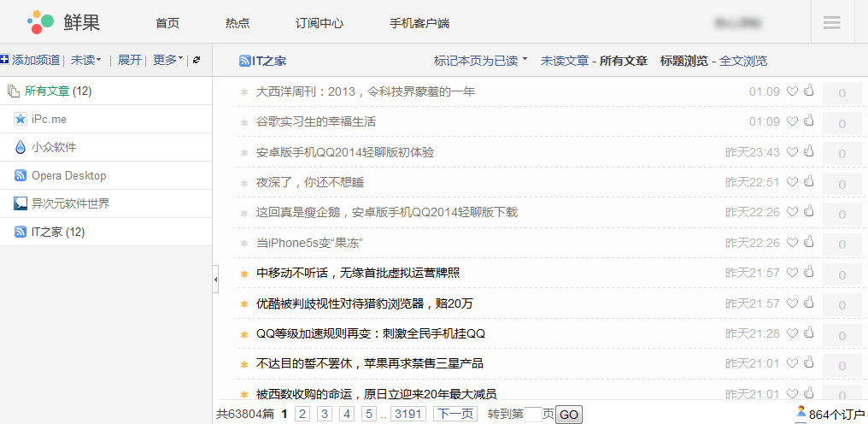Select 所有文章 view in the header
868x424 pixels.
point(624,61)
